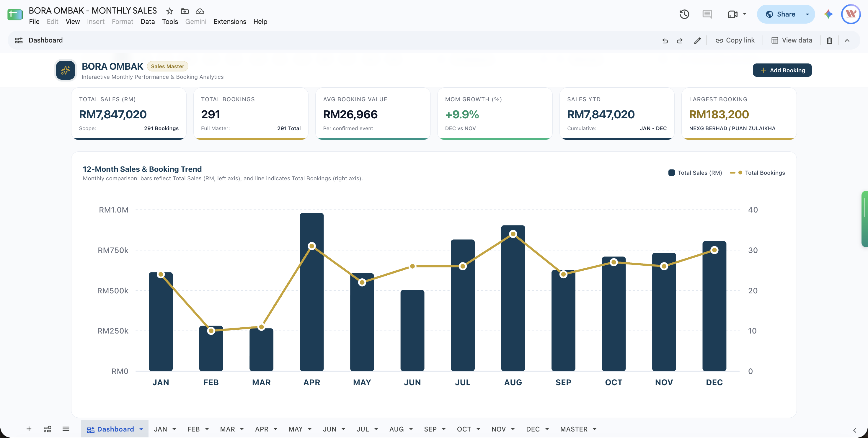Open the Dashboard tab dropdown arrow
This screenshot has height=438, width=868.
click(x=141, y=429)
